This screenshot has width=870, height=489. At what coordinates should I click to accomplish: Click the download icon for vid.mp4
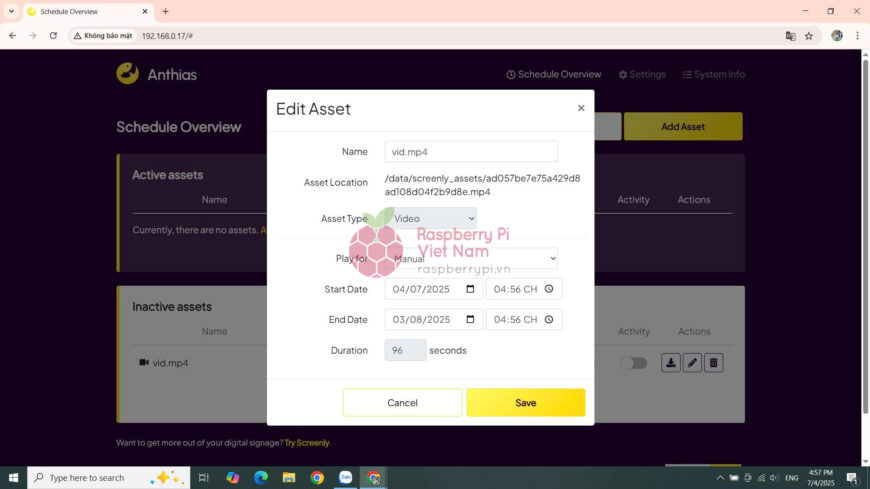pyautogui.click(x=671, y=363)
